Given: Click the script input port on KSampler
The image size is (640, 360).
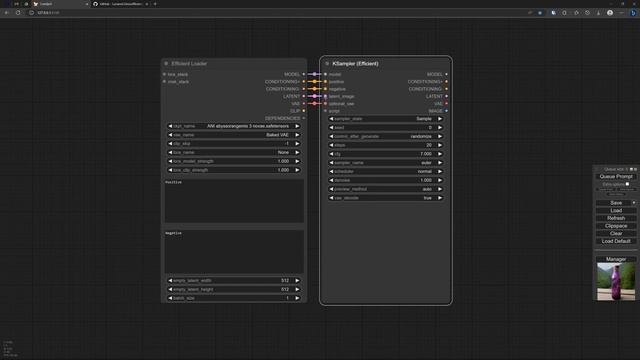Looking at the screenshot, I should (325, 111).
